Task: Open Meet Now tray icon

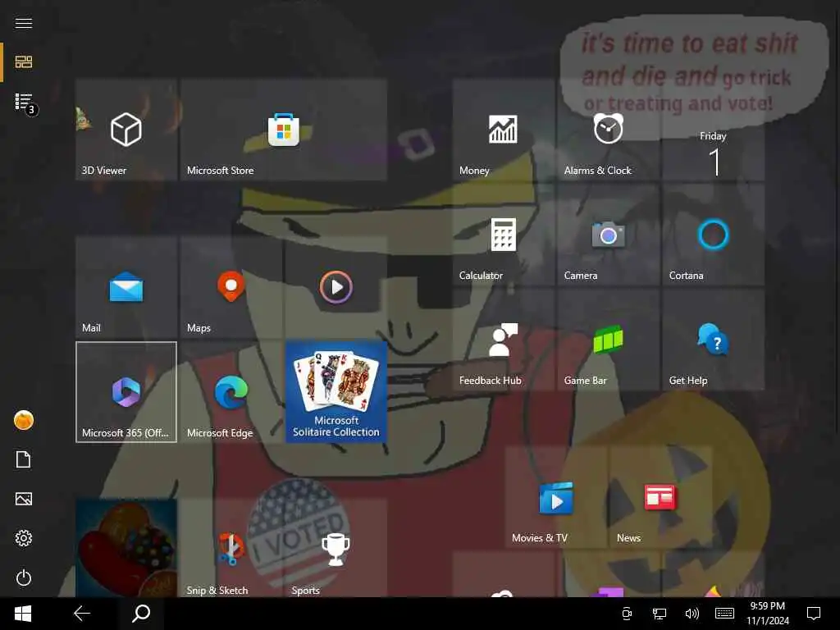Action: pyautogui.click(x=626, y=614)
